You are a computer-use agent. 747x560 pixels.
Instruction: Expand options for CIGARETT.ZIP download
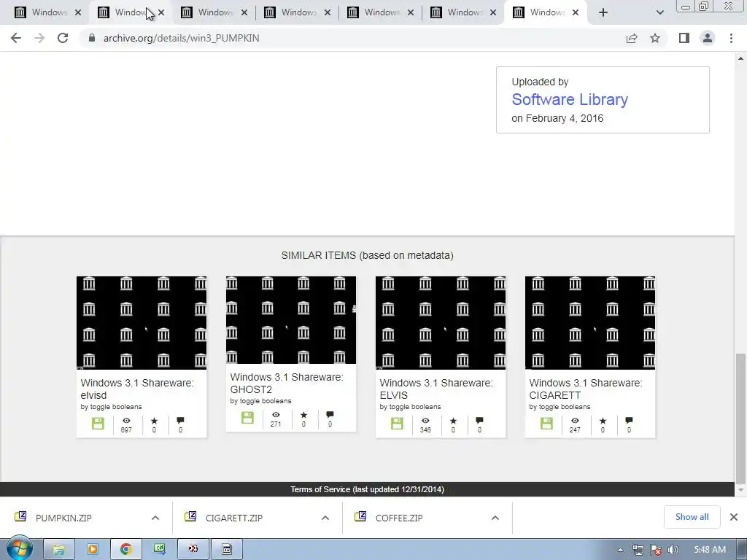(325, 518)
